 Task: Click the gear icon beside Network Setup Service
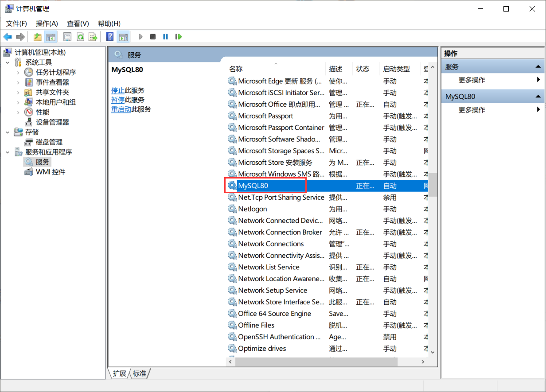pos(232,291)
